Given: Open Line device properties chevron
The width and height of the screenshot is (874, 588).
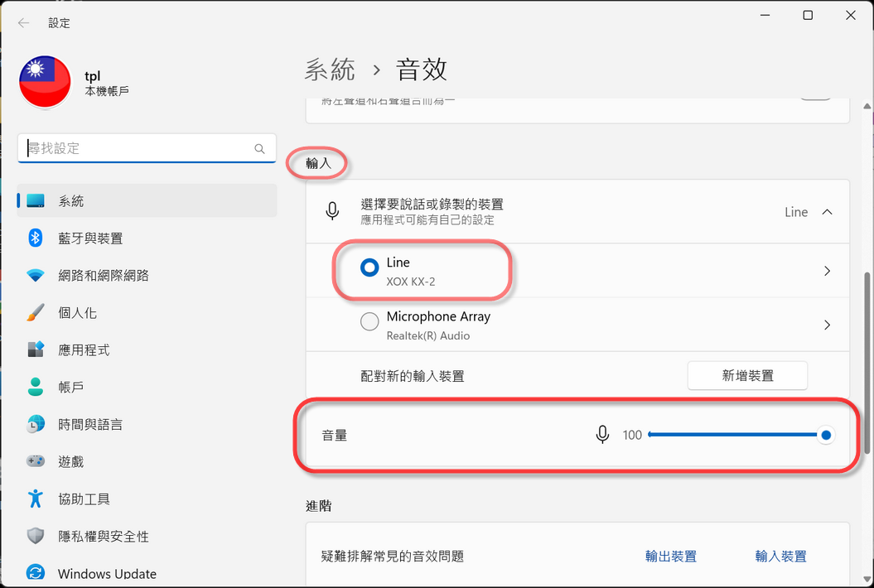Looking at the screenshot, I should point(827,271).
